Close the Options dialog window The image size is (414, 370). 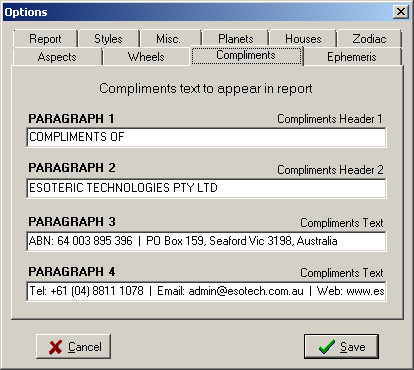coord(401,12)
